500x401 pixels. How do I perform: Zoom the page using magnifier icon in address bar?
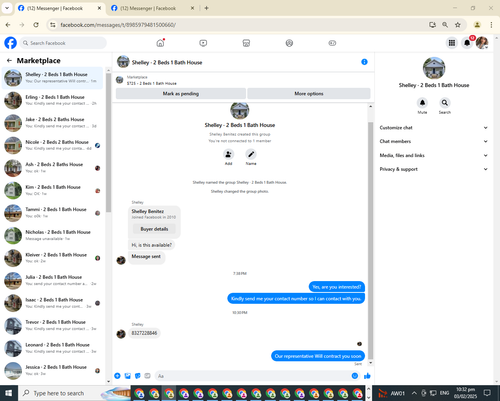coord(445,25)
